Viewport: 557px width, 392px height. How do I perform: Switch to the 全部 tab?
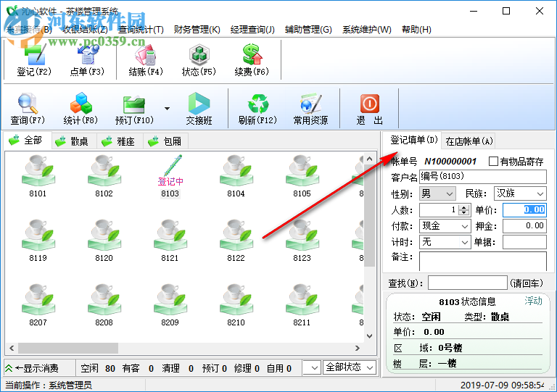tap(28, 141)
